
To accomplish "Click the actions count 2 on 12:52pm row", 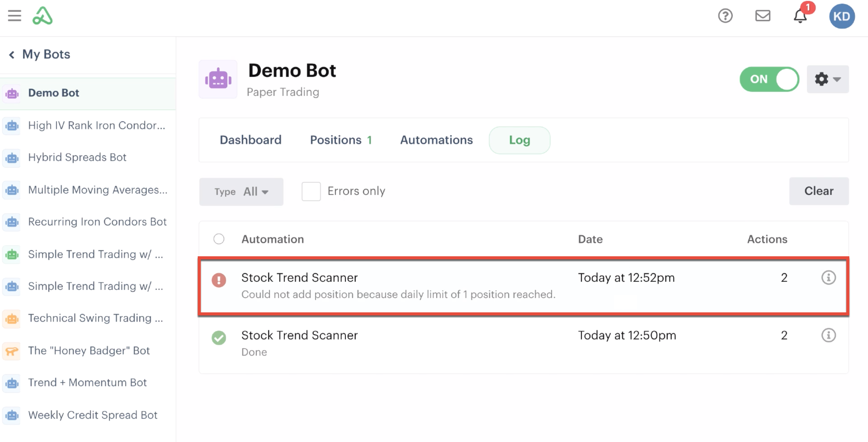I will 784,278.
